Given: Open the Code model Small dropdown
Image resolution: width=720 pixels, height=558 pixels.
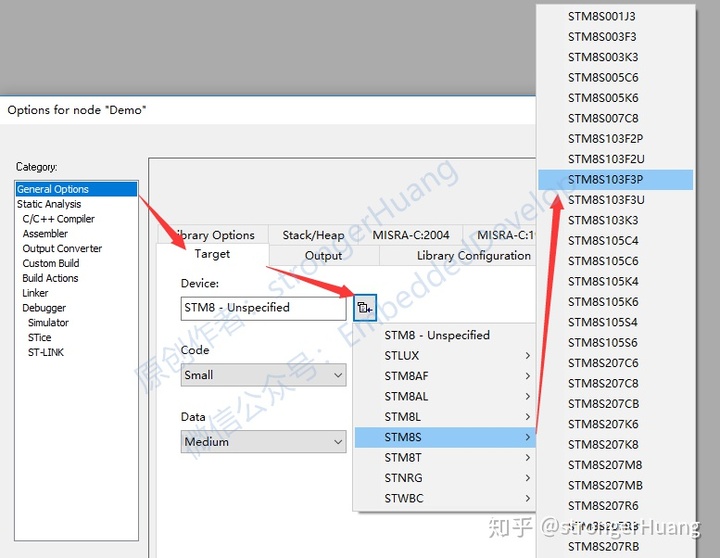Looking at the screenshot, I should coord(263,375).
